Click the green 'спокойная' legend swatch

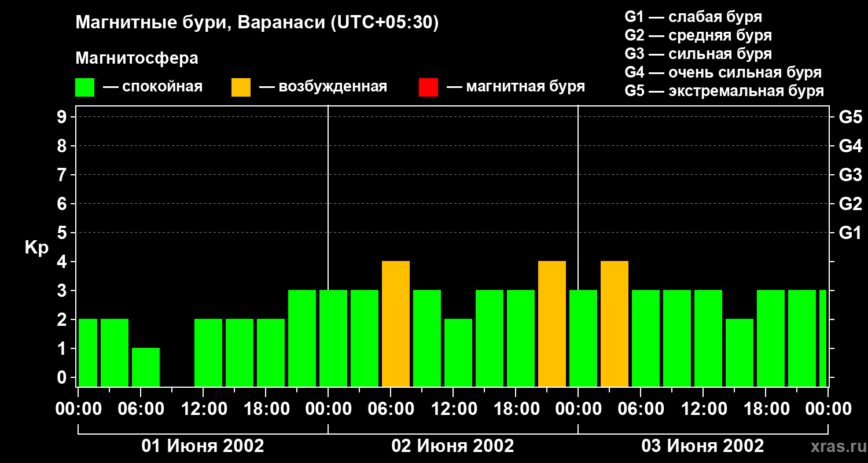84,87
